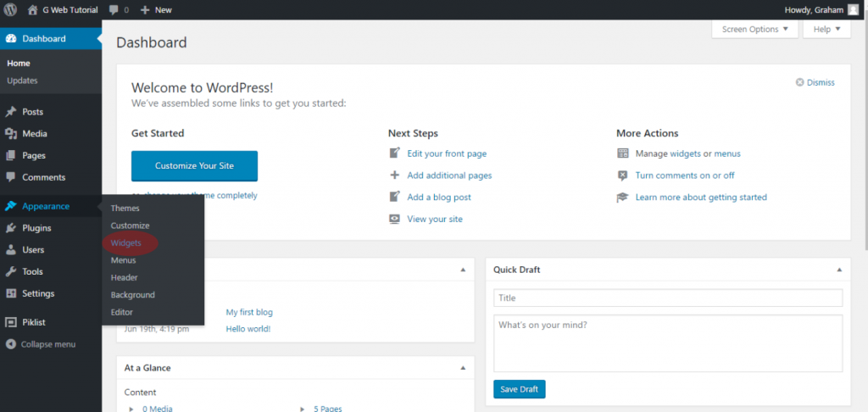Click the 5 Pages link
This screenshot has width=868, height=412.
pos(327,409)
